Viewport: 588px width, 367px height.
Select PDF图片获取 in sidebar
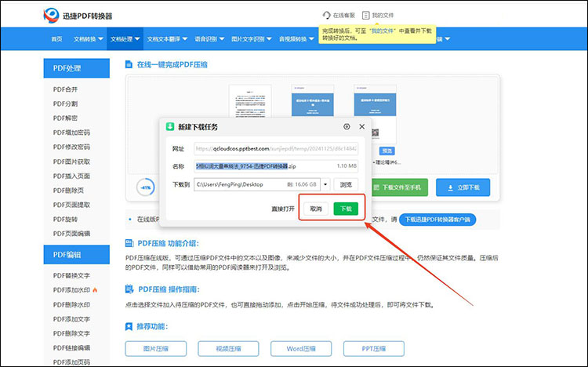tap(71, 162)
